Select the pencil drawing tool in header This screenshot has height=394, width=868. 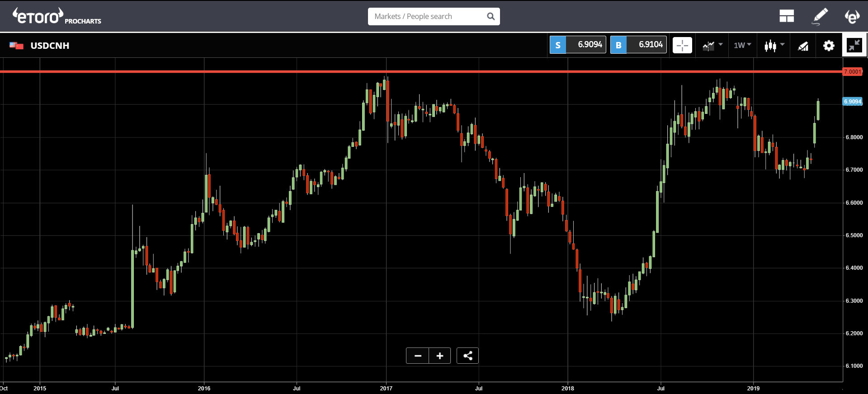[820, 16]
